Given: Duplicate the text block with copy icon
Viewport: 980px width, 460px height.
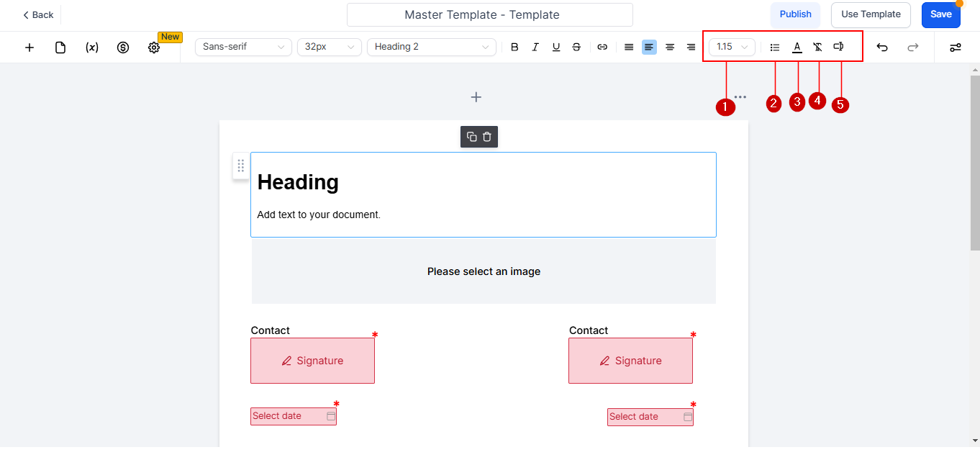Looking at the screenshot, I should tap(471, 137).
